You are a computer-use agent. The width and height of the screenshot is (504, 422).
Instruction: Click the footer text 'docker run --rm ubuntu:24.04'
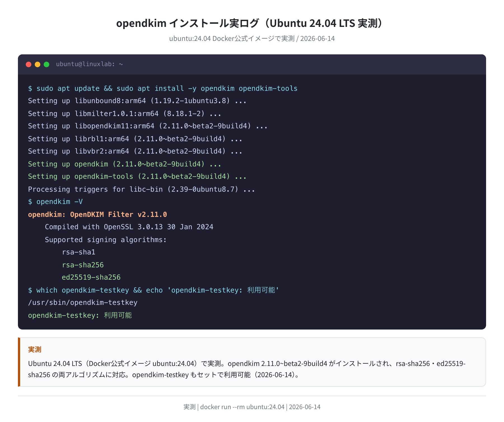pos(242,407)
